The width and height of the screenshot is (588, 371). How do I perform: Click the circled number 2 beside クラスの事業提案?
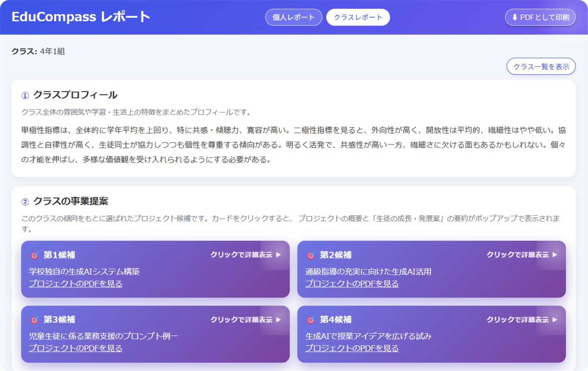tap(25, 202)
